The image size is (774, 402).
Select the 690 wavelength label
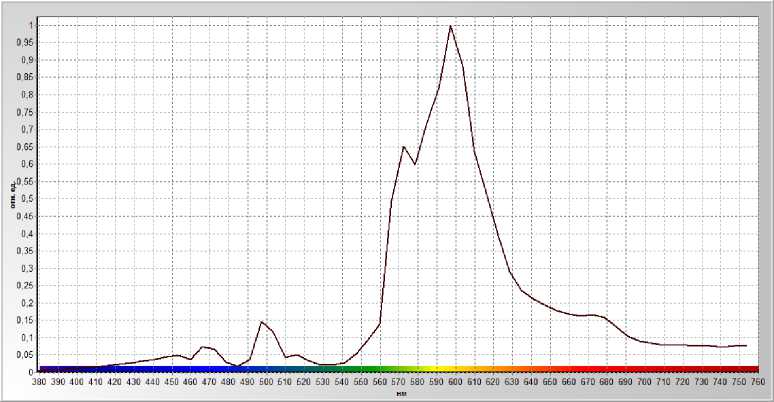(x=625, y=382)
